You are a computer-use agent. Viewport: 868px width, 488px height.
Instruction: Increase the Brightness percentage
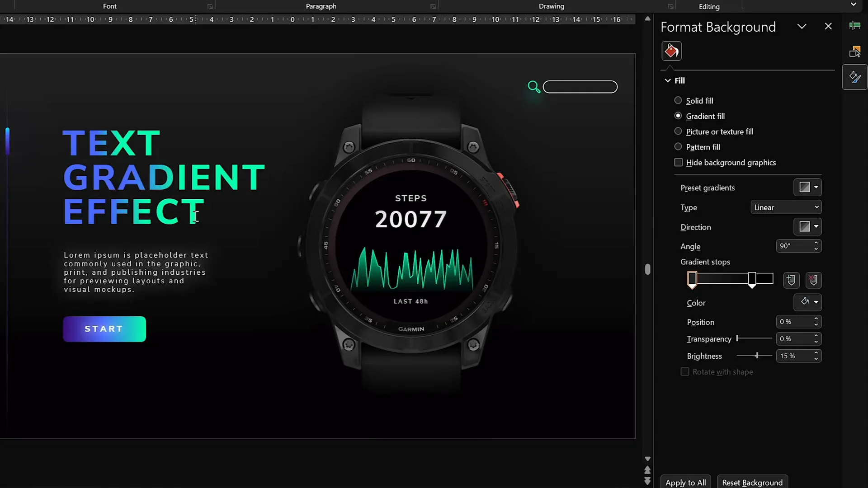[816, 353]
